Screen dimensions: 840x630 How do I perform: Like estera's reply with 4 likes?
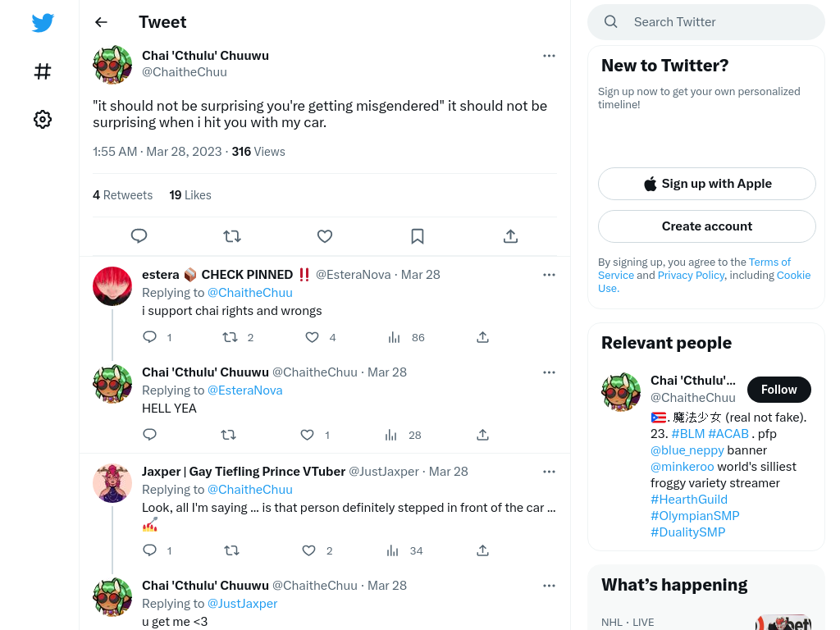(x=312, y=337)
